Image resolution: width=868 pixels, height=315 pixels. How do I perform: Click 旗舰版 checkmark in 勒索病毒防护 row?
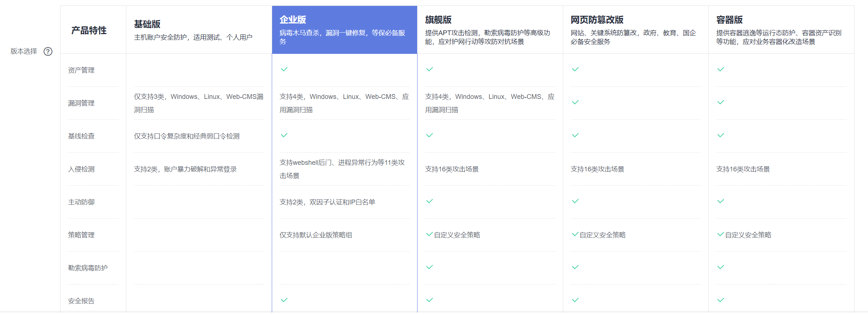(x=430, y=267)
